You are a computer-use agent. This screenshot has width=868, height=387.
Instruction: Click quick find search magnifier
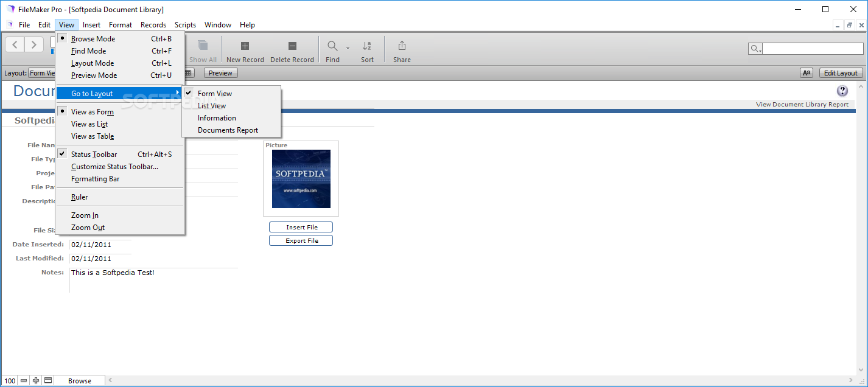[x=755, y=49]
